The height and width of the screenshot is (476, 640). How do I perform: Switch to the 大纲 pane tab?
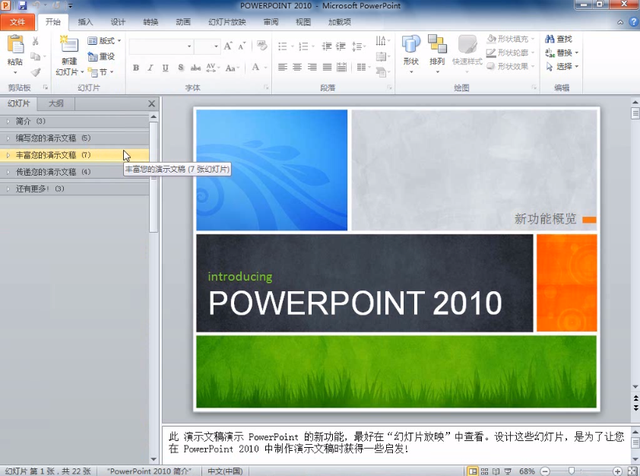(x=56, y=103)
